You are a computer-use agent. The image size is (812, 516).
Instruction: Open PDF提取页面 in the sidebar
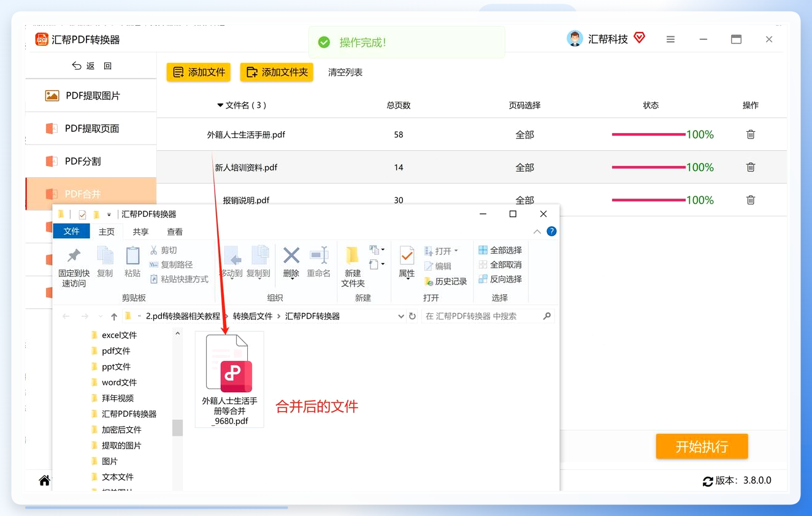(91, 129)
